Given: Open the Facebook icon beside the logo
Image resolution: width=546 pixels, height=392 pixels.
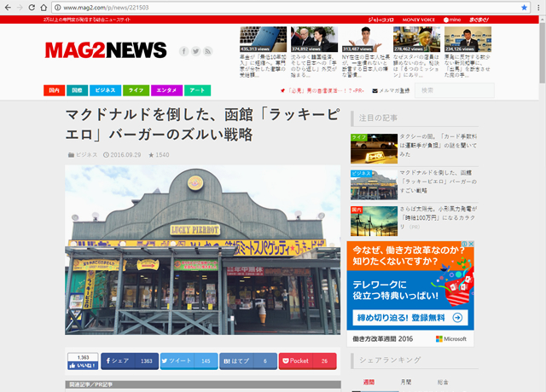Looking at the screenshot, I should [x=183, y=51].
